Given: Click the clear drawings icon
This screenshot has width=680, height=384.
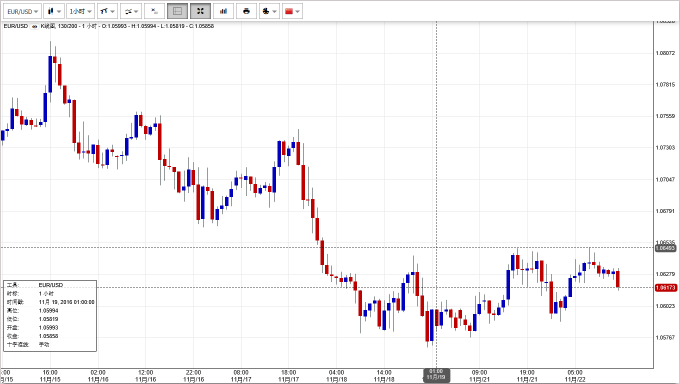Looking at the screenshot, I should pyautogui.click(x=154, y=11).
